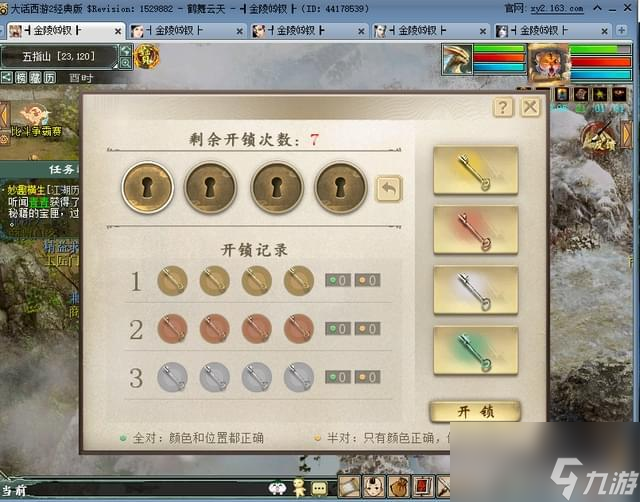Open the map search magnifier icon

(x=126, y=63)
